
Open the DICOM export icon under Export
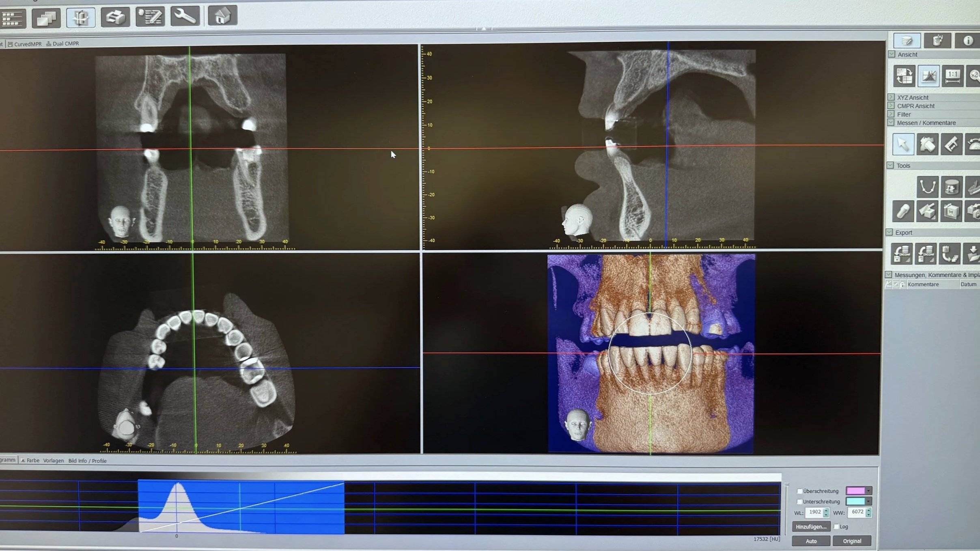902,253
